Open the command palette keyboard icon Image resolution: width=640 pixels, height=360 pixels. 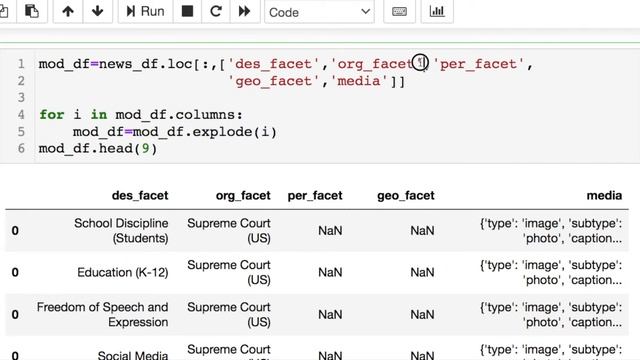coord(399,11)
